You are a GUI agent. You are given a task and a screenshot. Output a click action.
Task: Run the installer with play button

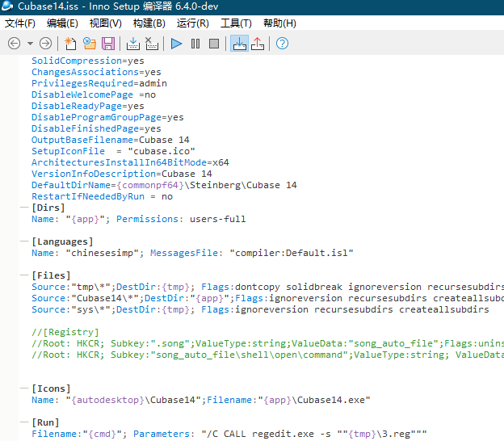[x=176, y=44]
